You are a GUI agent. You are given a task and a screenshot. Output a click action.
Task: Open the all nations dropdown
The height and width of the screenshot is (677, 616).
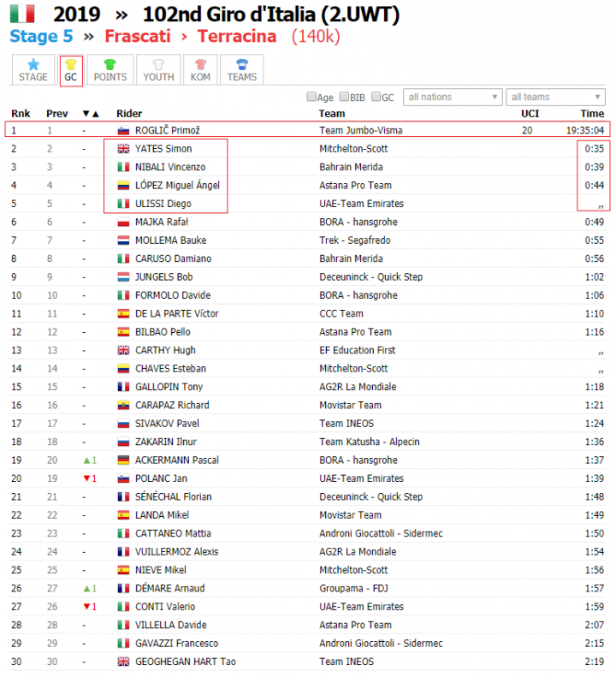click(x=453, y=98)
